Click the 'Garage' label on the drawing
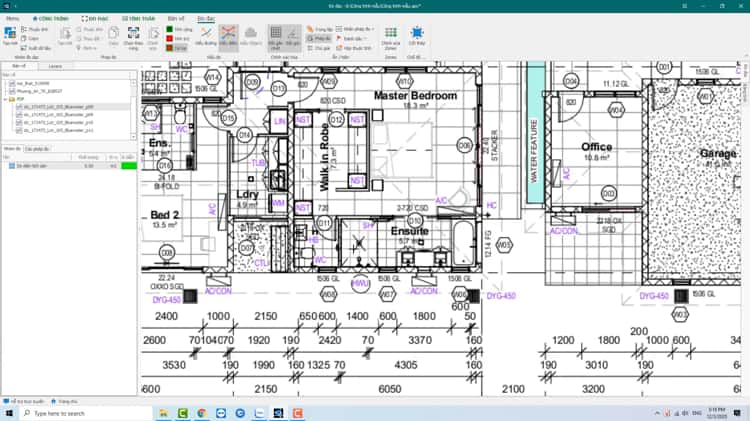750x421 pixels. pos(718,154)
